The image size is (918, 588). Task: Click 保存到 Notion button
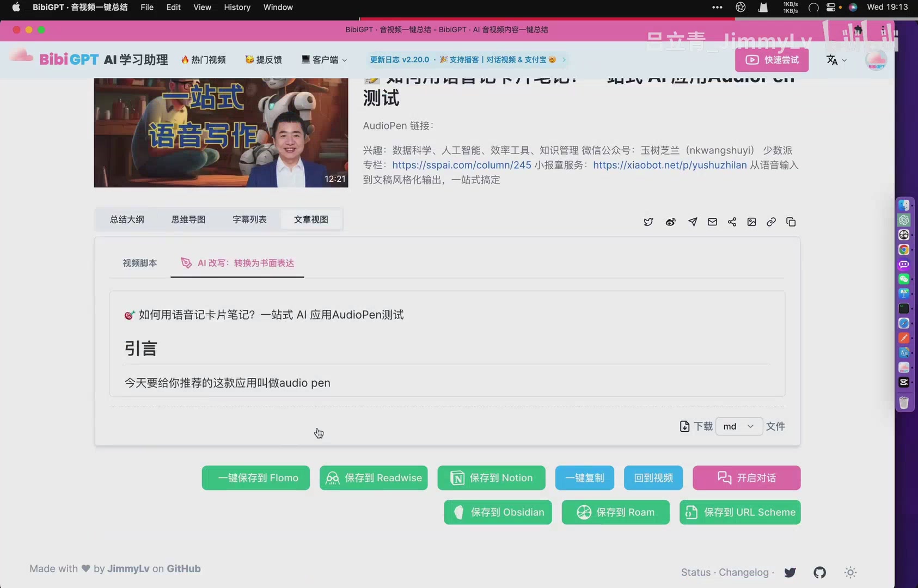pos(491,478)
